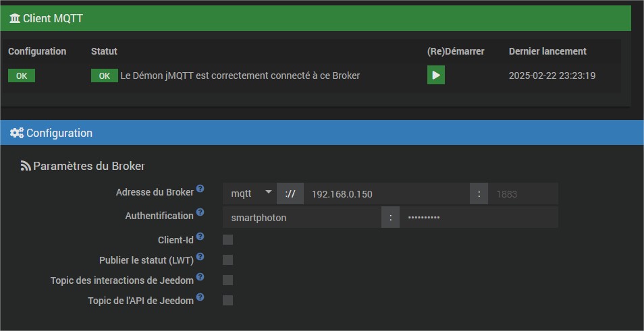
Task: Click the blue Configuration section header
Action: click(x=322, y=133)
